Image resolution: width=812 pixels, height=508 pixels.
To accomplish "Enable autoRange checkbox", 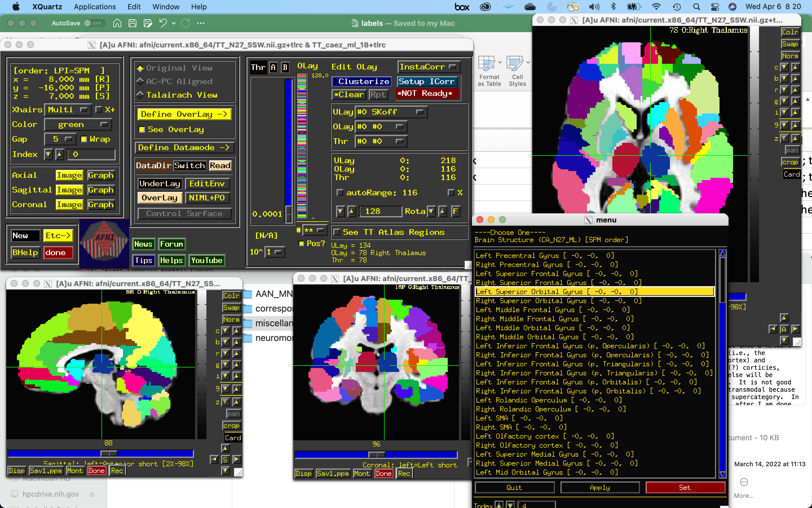I will pos(340,192).
